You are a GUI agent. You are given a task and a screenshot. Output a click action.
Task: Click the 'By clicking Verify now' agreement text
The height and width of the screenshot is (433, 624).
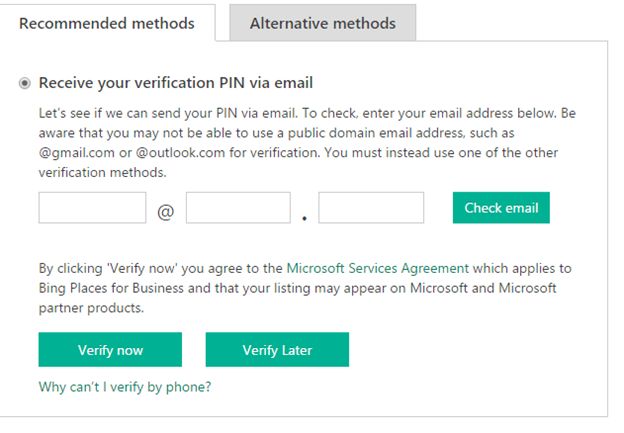160,268
